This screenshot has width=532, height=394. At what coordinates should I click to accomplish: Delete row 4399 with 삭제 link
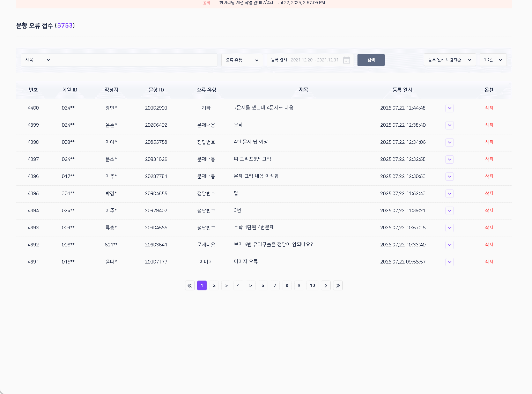click(489, 125)
